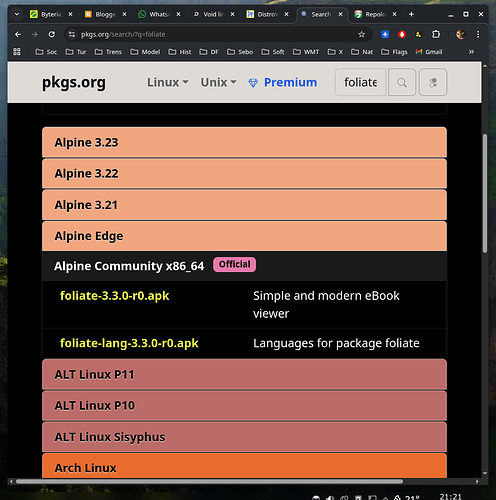The height and width of the screenshot is (500, 496).
Task: Expand the Alpine 3.23 section
Action: tap(244, 142)
